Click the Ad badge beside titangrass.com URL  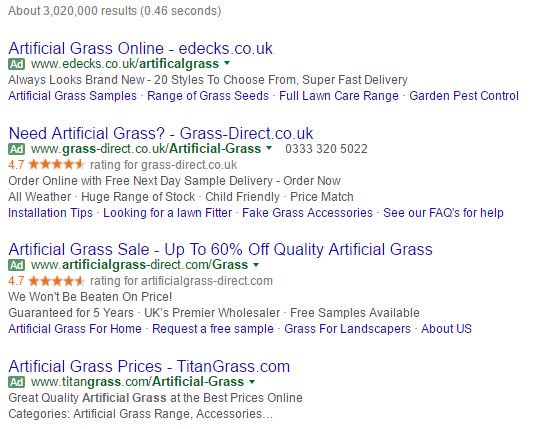tap(16, 382)
